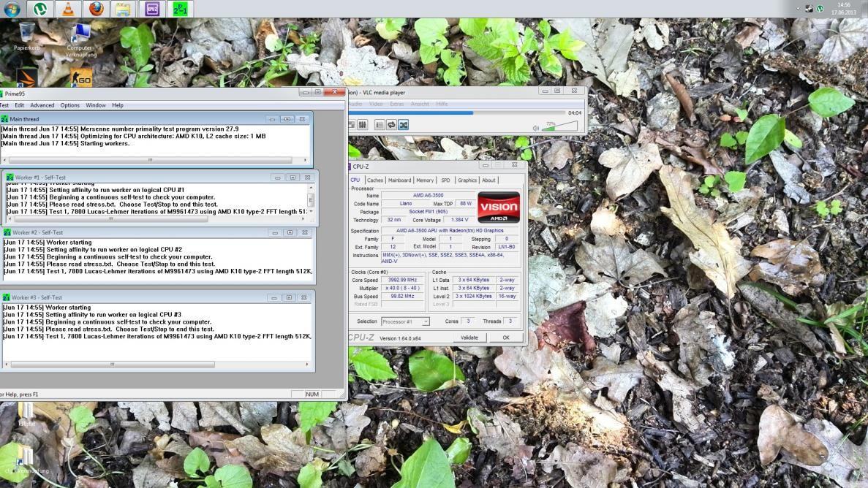Minimize the Worker #3 child window
The image size is (868, 488).
pos(274,297)
